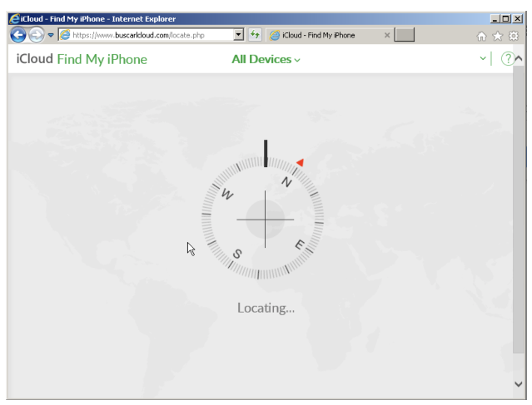Click the Internet Explorer title bar icon
532x405 pixels.
click(14, 18)
